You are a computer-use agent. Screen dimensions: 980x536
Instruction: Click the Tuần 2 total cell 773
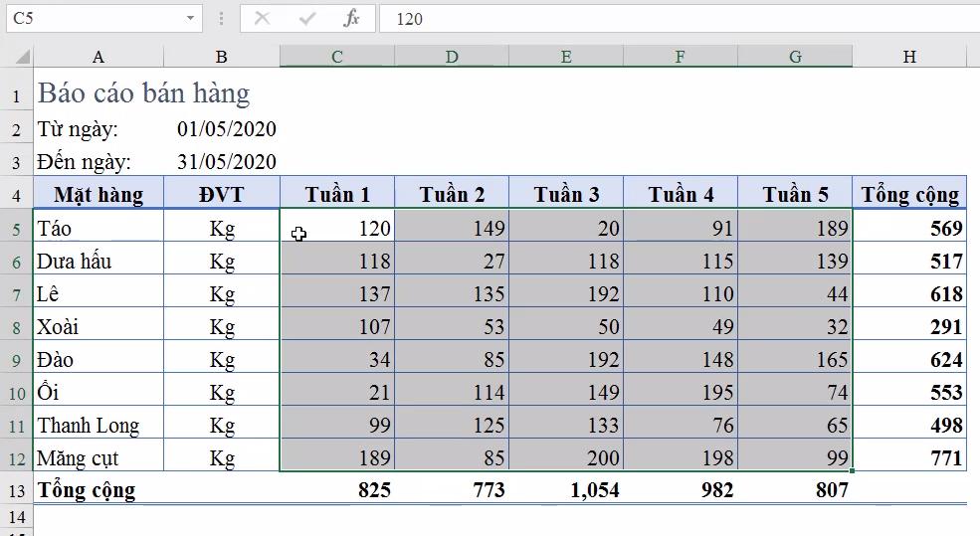pos(452,489)
